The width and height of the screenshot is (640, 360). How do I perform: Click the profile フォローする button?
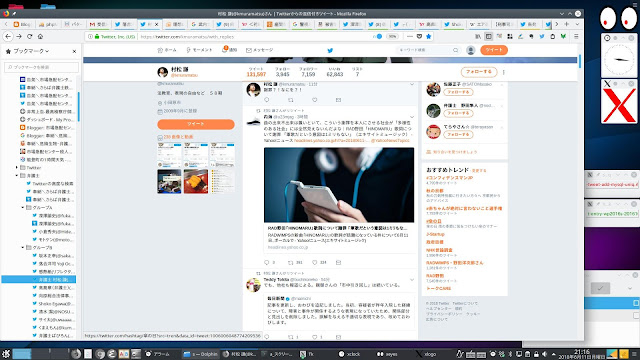click(479, 72)
